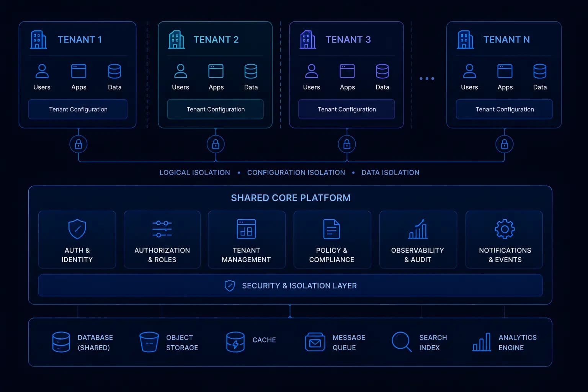Click the DATABASE (SHARED) label
The width and height of the screenshot is (588, 392).
pyautogui.click(x=95, y=343)
